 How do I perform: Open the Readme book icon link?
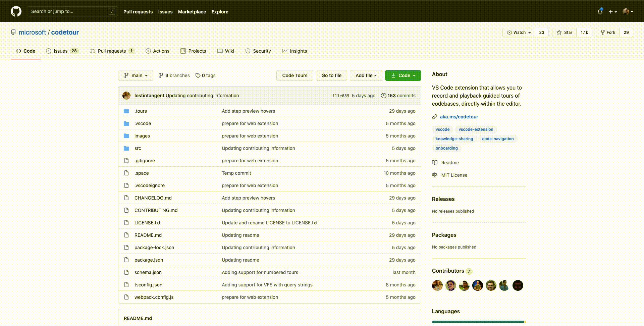pyautogui.click(x=435, y=163)
